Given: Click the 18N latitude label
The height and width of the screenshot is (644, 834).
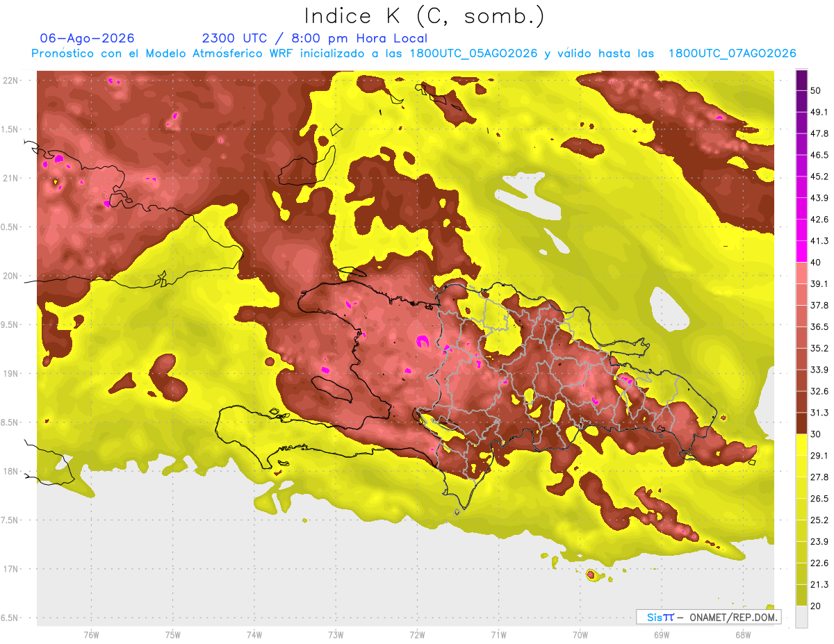Looking at the screenshot, I should 12,471.
